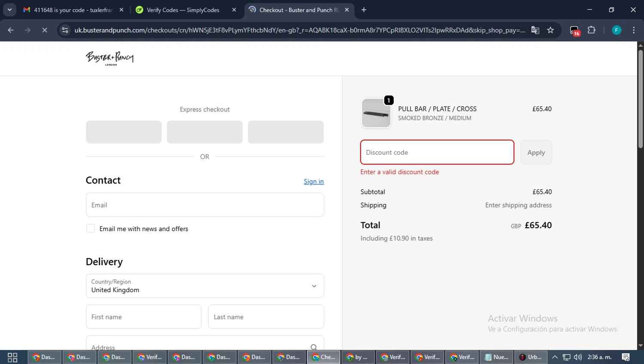
Task: View site information icon in address bar
Action: point(65,30)
